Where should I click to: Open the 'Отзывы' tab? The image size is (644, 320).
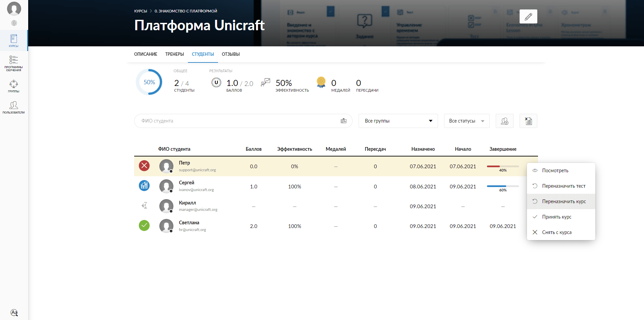tap(231, 54)
